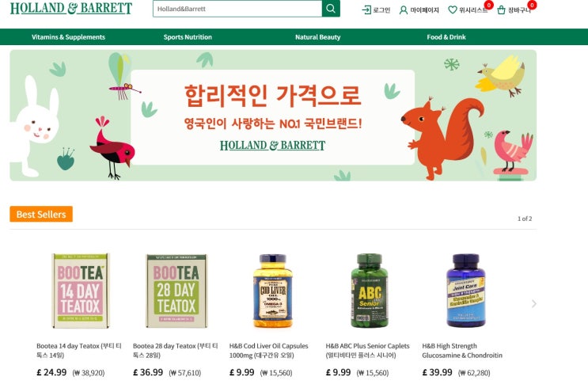This screenshot has height=388, width=588.
Task: Click the Holland & Barrett header logo
Action: 71,8
